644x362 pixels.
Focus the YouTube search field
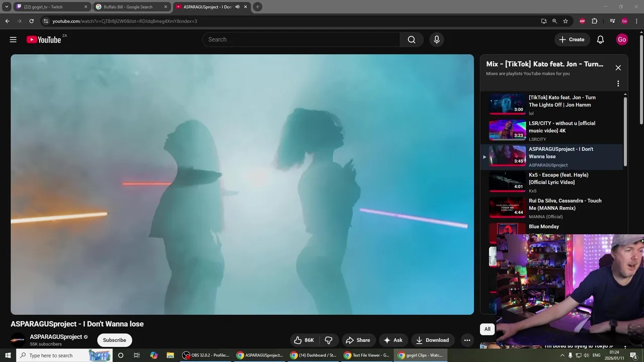coord(301,40)
